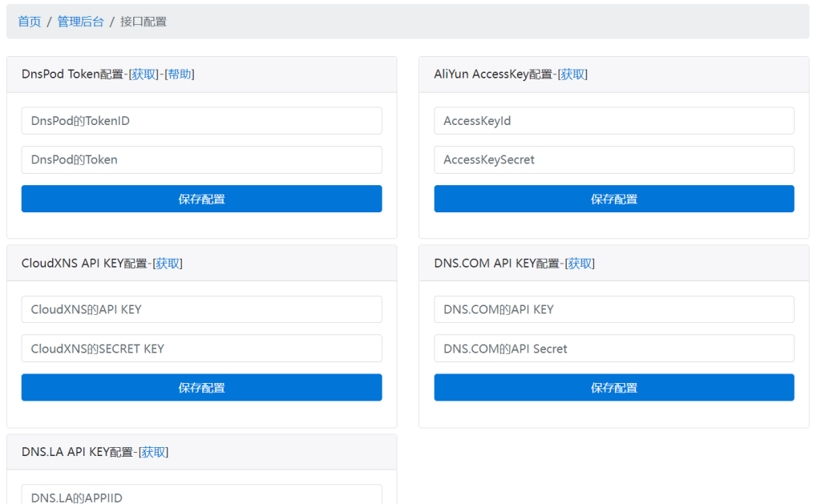Focus the DNS.COM的API KEY input

[x=614, y=309]
